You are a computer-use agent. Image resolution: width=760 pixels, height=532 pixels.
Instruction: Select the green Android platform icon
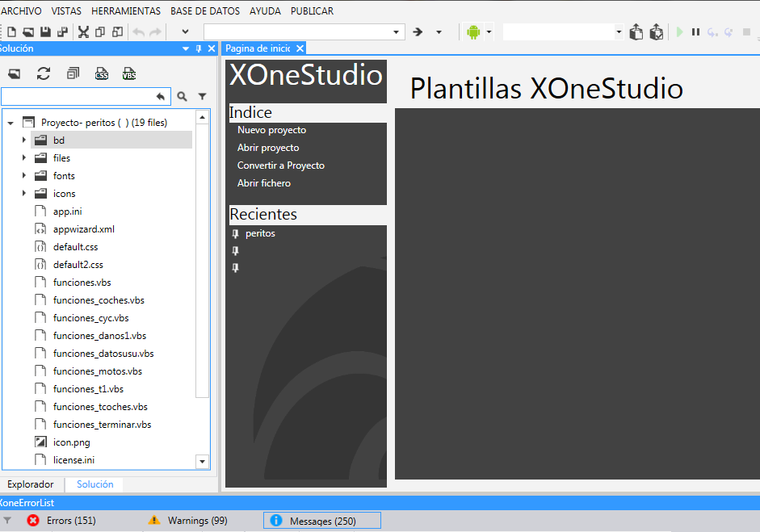pyautogui.click(x=473, y=32)
